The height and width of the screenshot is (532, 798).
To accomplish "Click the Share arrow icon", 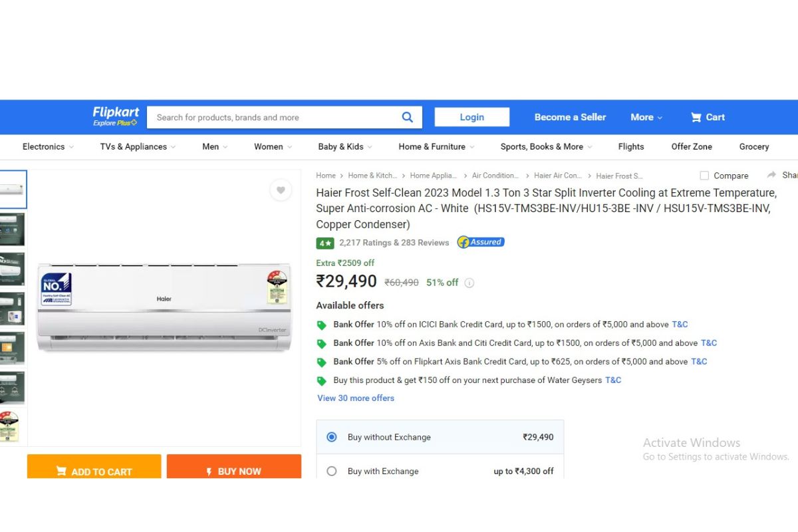I will (772, 175).
